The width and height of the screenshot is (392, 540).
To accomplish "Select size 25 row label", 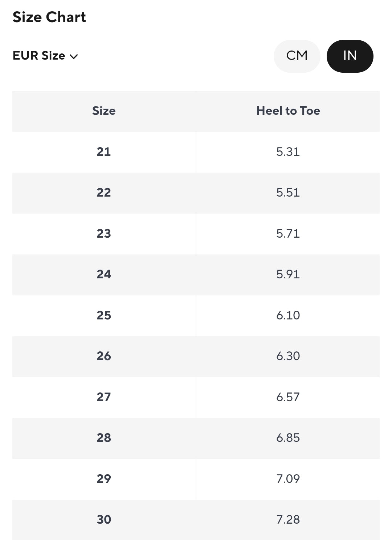I will tap(104, 315).
